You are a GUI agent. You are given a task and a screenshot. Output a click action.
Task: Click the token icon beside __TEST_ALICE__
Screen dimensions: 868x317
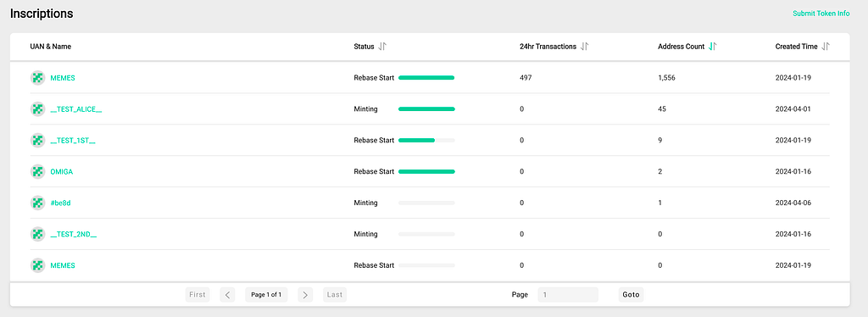(37, 109)
